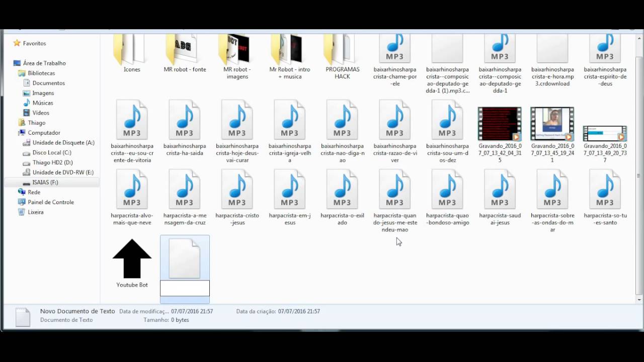Select Área de Trabalho in the sidebar
The width and height of the screenshot is (644, 362).
pos(44,63)
